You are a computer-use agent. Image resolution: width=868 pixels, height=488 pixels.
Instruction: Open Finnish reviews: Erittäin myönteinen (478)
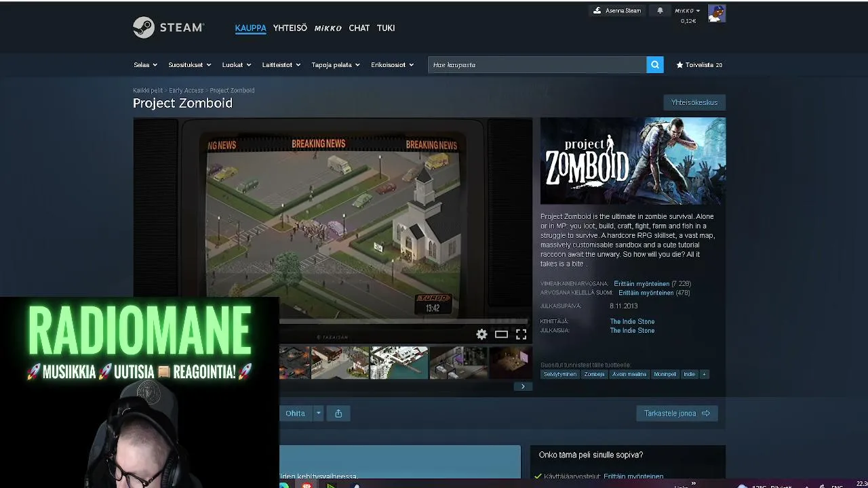click(654, 293)
